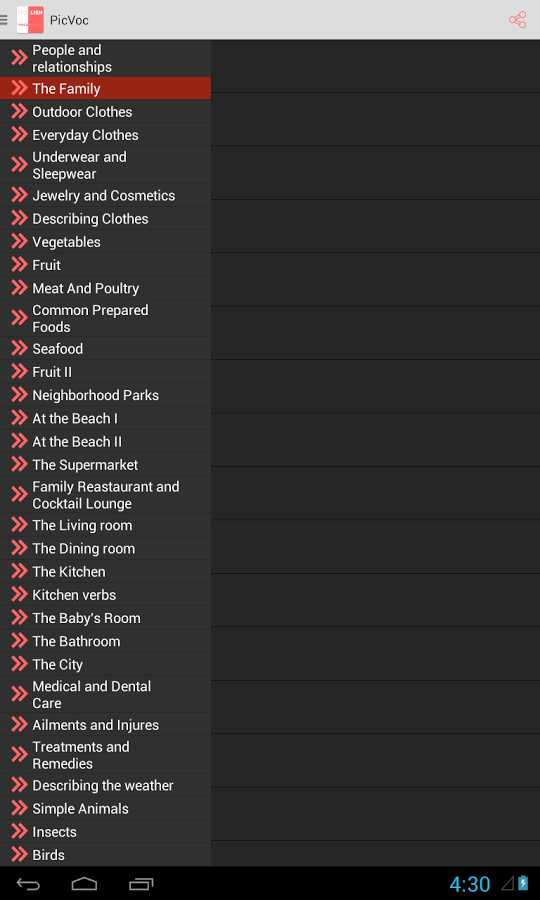Open People and relationships topic

106,58
